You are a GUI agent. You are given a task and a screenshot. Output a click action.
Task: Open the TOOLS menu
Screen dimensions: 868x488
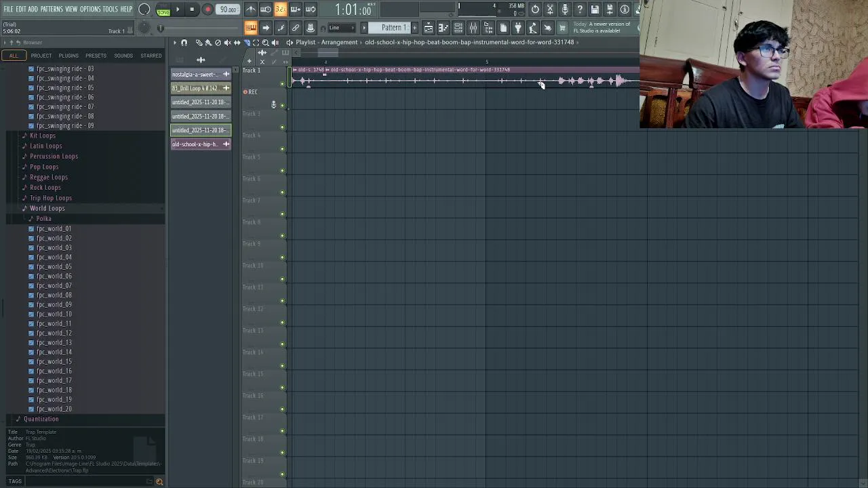point(111,9)
